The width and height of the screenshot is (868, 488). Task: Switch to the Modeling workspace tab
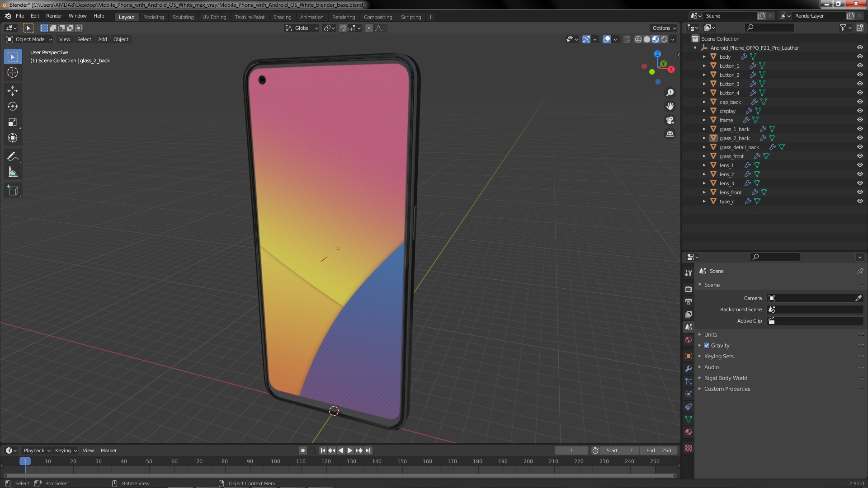pyautogui.click(x=153, y=17)
